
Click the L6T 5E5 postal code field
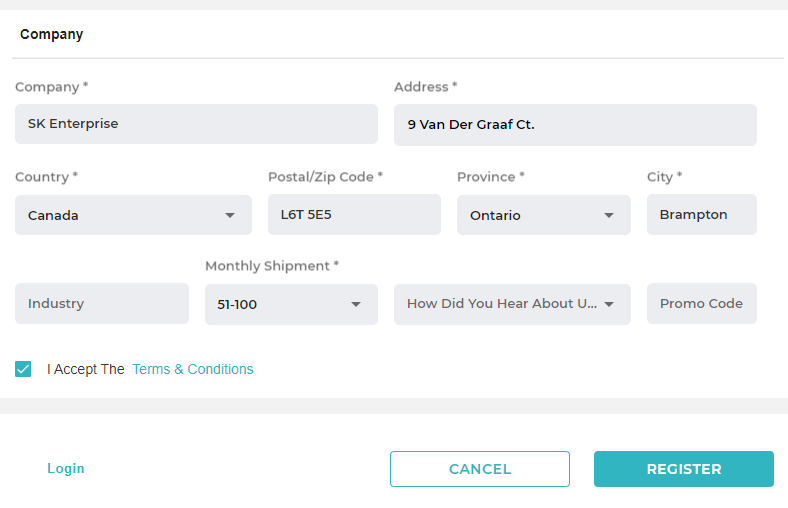354,215
